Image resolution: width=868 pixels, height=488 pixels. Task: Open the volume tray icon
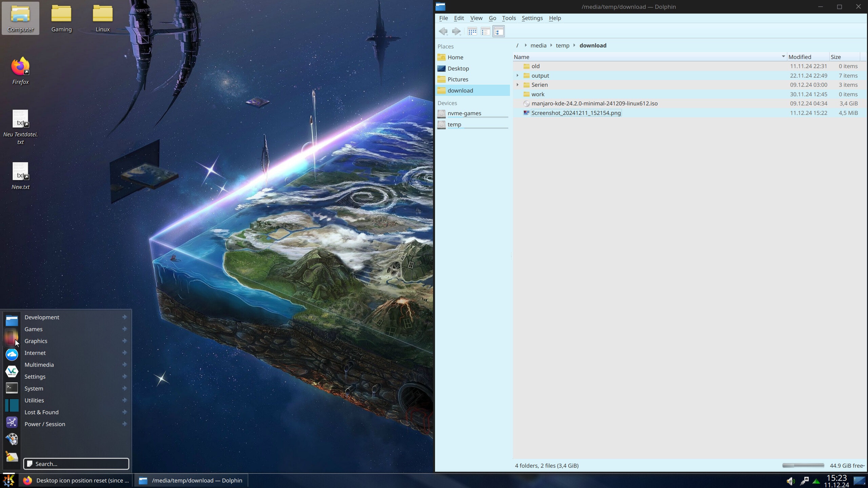[x=790, y=481]
